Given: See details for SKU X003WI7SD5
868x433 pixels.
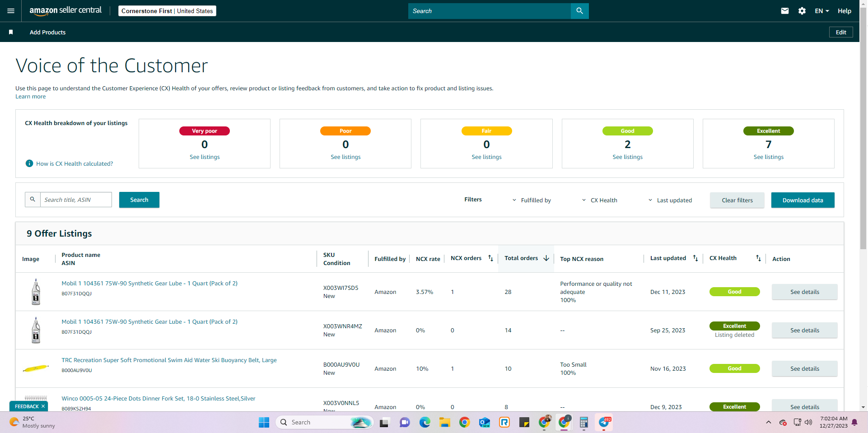Looking at the screenshot, I should click(804, 292).
